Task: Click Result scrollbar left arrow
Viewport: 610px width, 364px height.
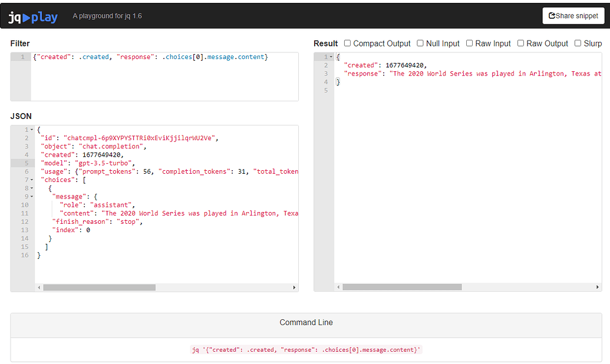Action: pos(338,287)
